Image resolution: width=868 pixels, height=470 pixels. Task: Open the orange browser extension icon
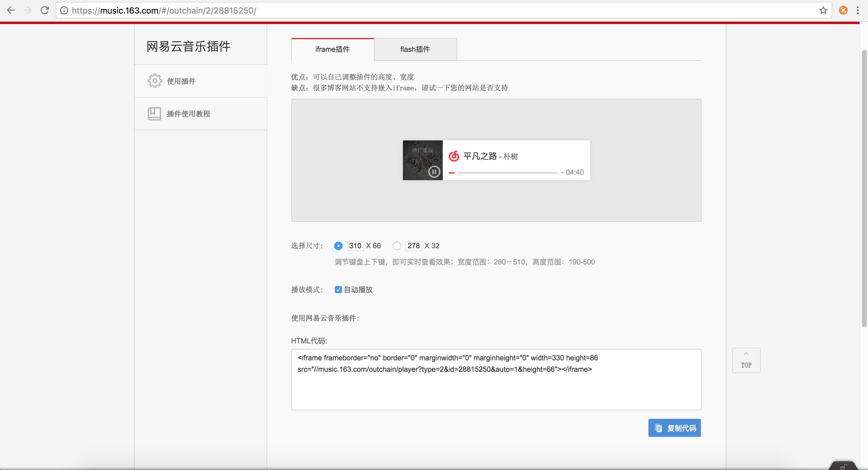click(x=843, y=11)
